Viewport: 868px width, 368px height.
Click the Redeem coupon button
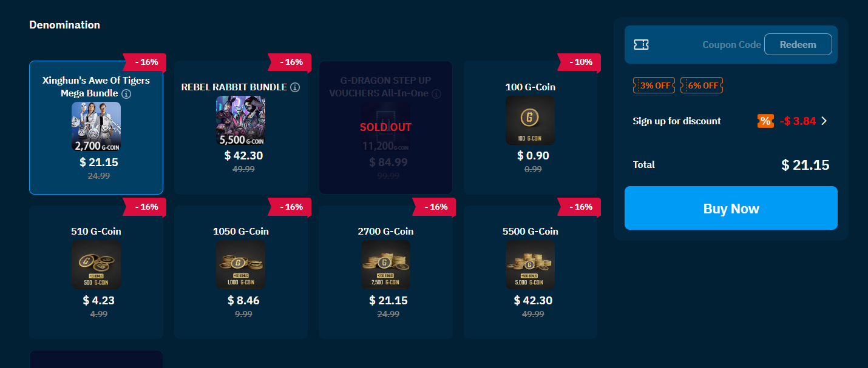pyautogui.click(x=798, y=44)
